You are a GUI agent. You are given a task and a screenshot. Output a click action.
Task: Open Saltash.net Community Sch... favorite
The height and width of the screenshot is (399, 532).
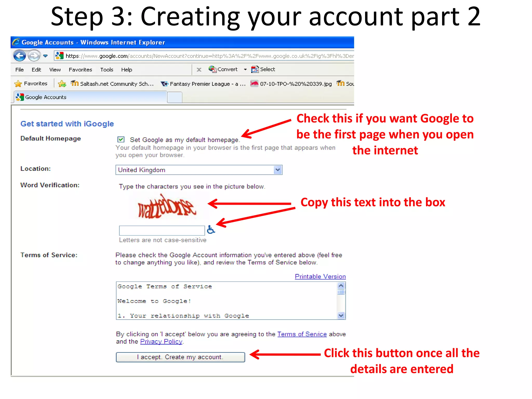pyautogui.click(x=112, y=84)
